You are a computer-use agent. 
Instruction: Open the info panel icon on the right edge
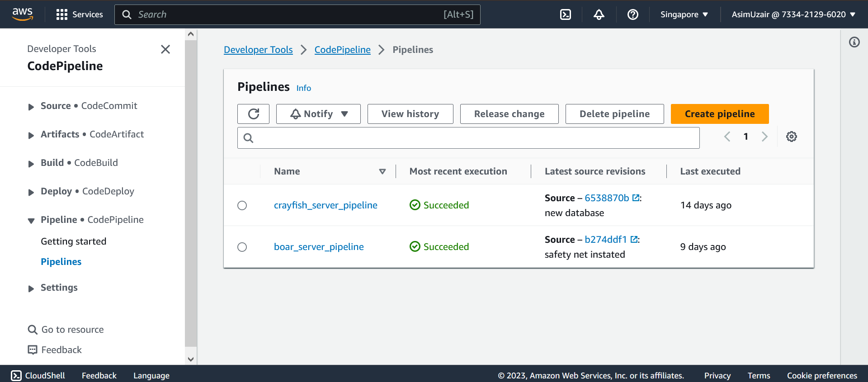(854, 42)
